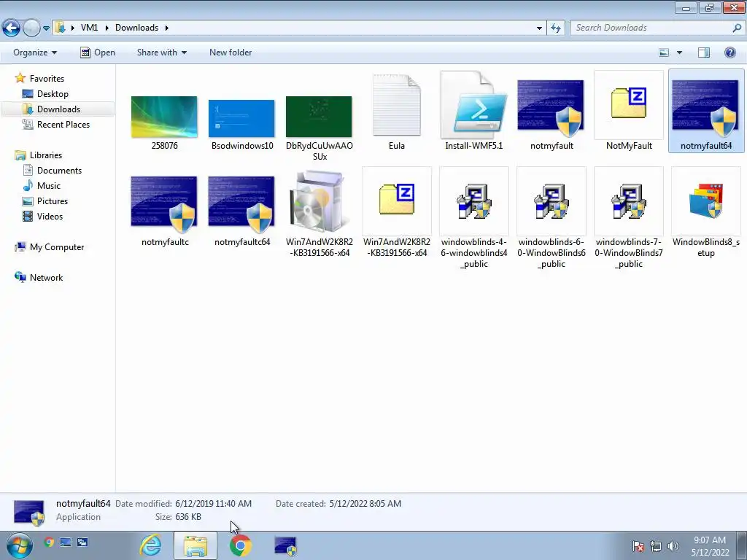This screenshot has width=747, height=560.
Task: Expand the arrow after Downloads breadcrumb
Action: pyautogui.click(x=167, y=28)
